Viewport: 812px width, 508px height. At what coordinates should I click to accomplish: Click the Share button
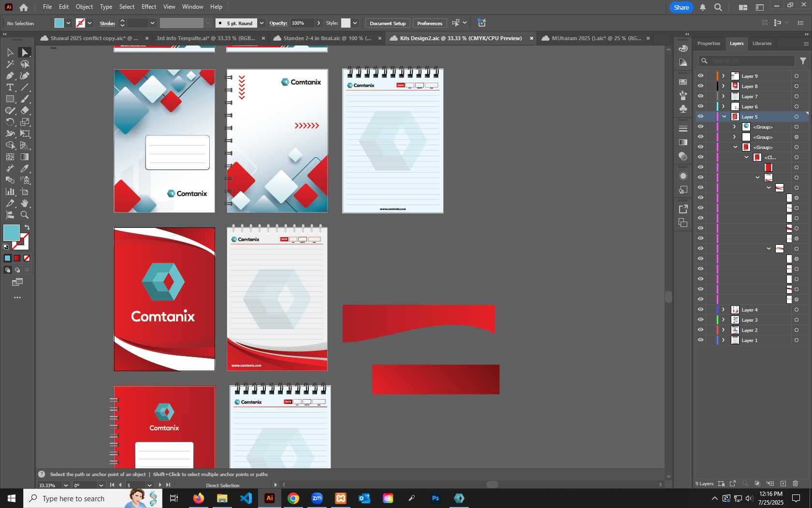click(x=681, y=7)
